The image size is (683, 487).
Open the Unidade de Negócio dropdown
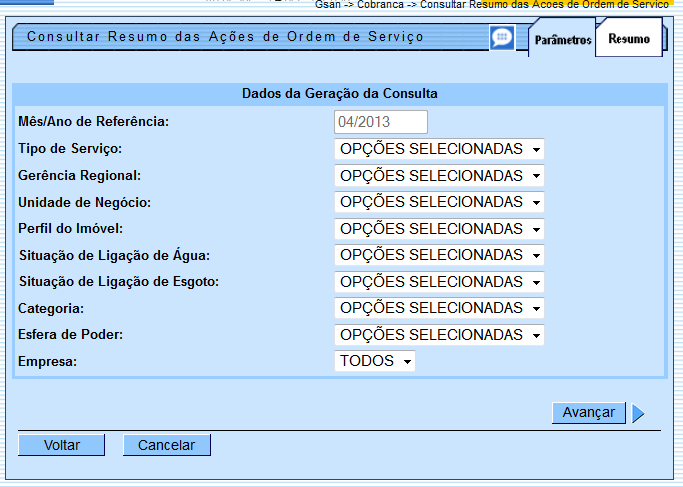tap(440, 202)
